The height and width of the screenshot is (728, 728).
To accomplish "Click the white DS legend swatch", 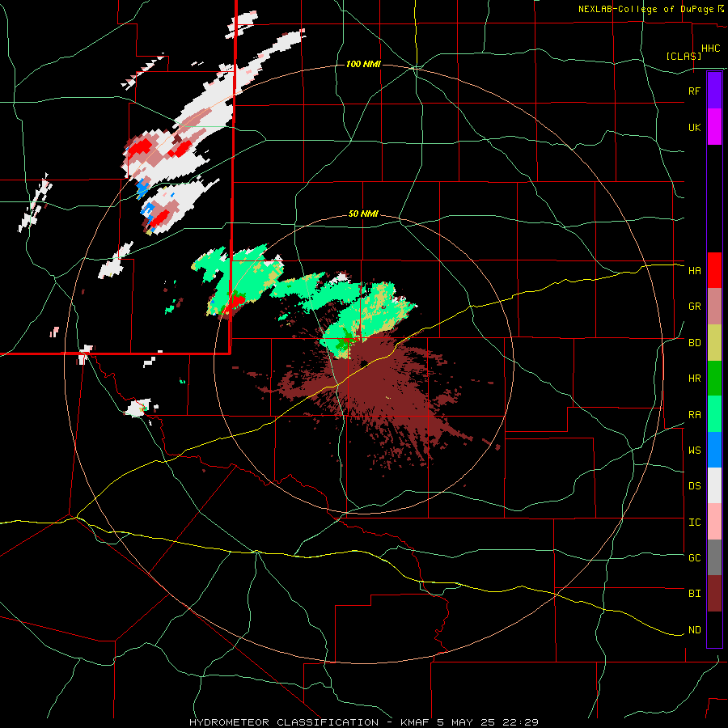I will point(714,485).
